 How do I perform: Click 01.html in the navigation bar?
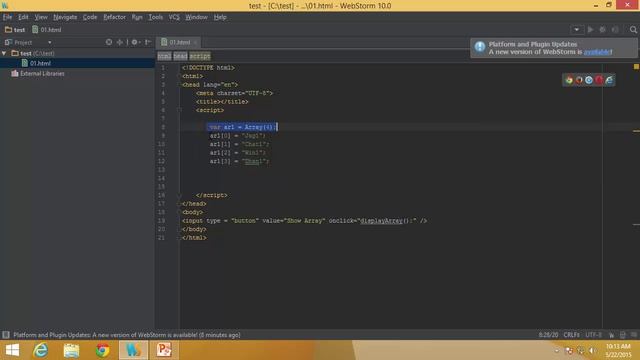point(47,30)
